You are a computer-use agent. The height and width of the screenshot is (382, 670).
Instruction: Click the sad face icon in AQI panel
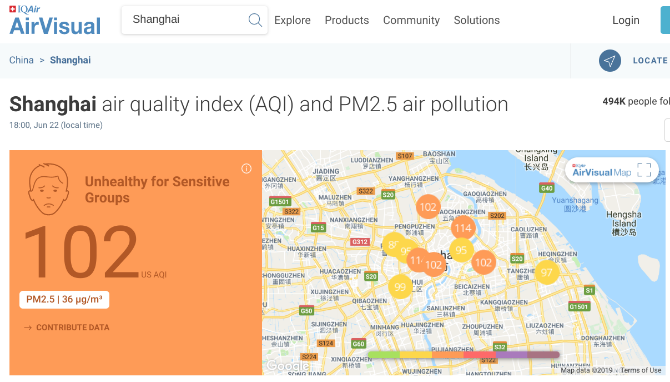coord(48,189)
